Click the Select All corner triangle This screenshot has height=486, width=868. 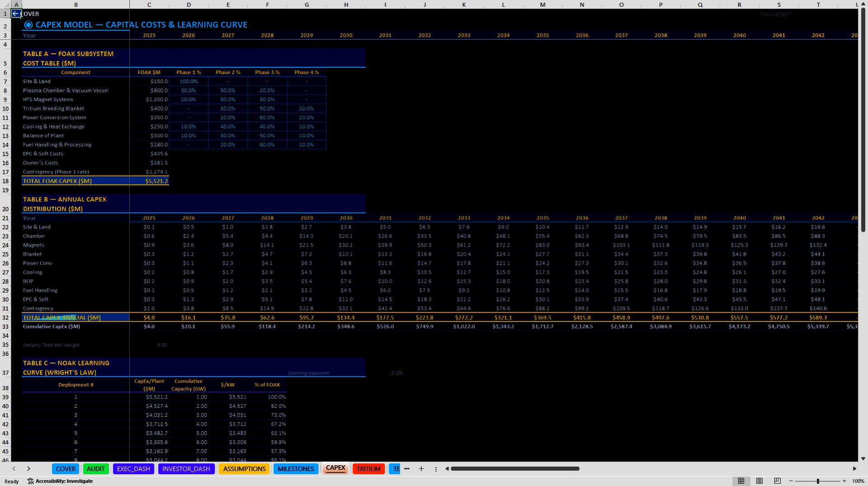(5, 5)
